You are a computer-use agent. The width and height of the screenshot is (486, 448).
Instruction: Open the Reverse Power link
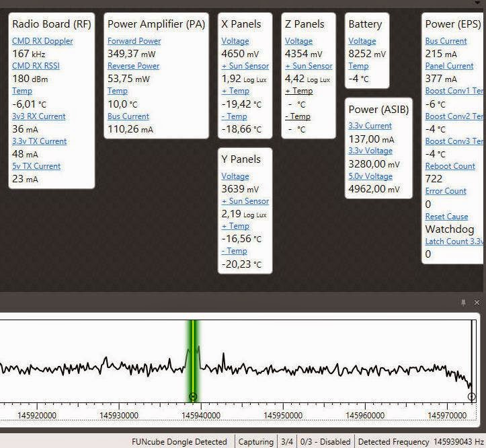pos(134,66)
